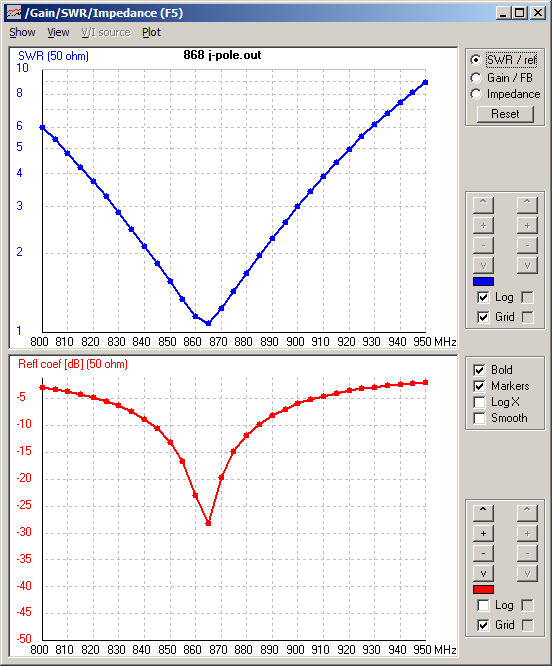Click the SWR panel minus zoom button

[483, 246]
